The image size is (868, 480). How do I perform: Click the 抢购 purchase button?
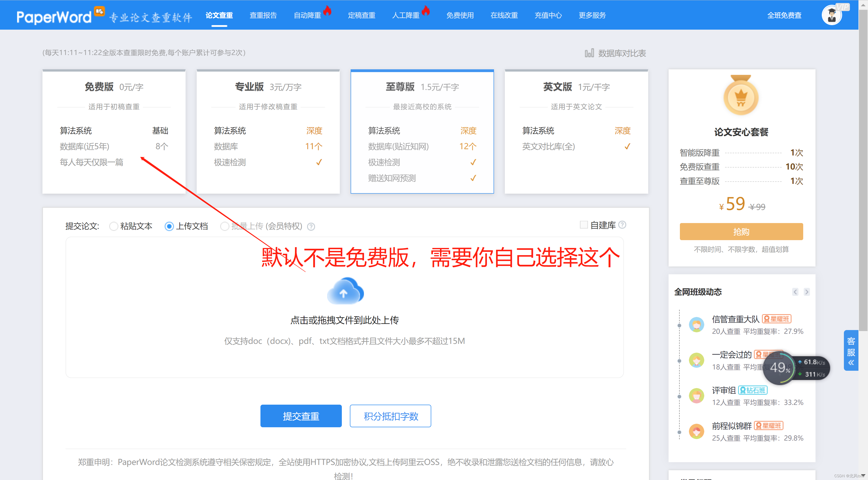click(741, 232)
